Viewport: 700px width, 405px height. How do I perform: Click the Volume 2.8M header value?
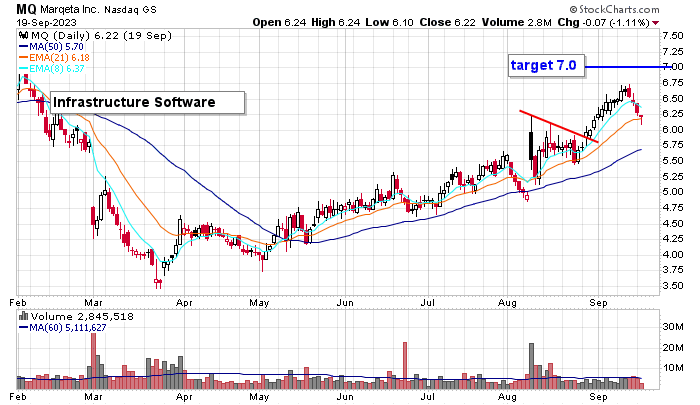[517, 22]
